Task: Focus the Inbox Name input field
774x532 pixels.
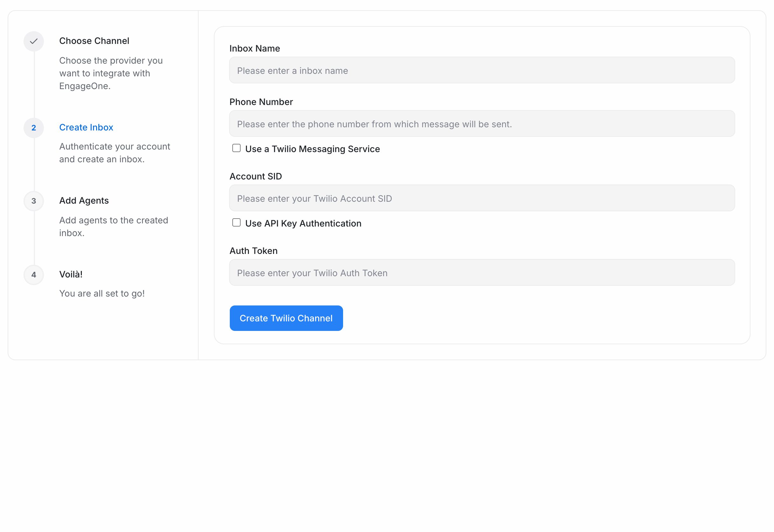Action: coord(482,70)
